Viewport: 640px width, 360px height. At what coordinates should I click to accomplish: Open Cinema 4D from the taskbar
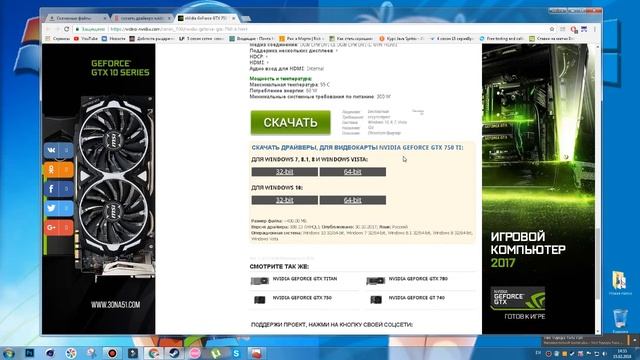[x=50, y=353]
